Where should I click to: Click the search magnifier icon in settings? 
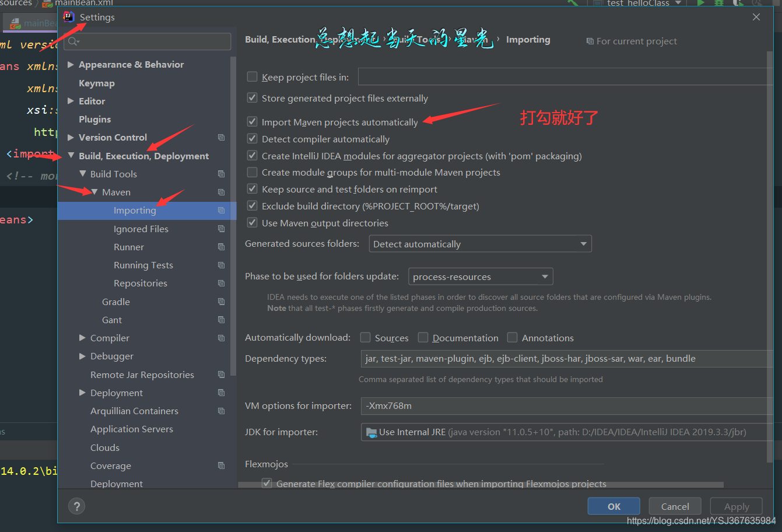coord(73,41)
